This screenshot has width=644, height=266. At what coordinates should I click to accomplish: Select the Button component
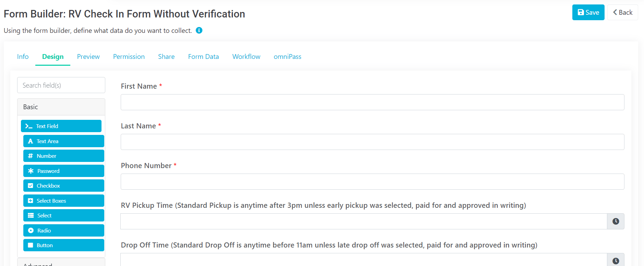click(63, 245)
